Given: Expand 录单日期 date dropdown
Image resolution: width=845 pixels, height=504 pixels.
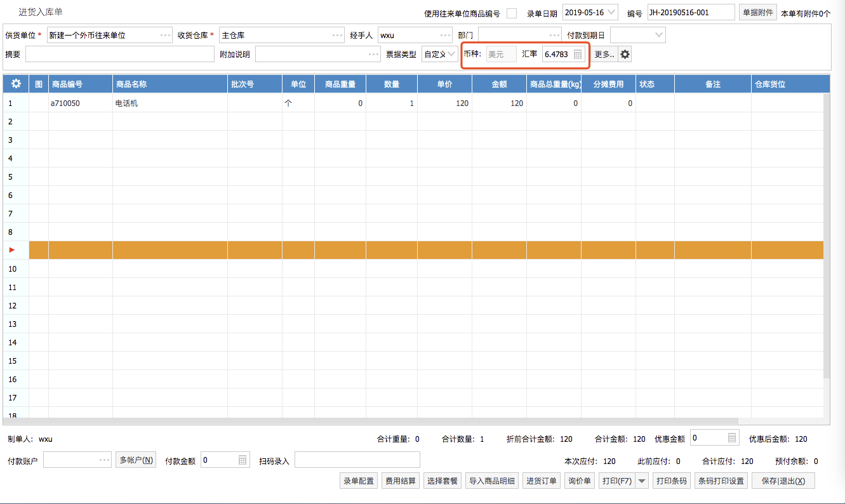Looking at the screenshot, I should point(611,12).
